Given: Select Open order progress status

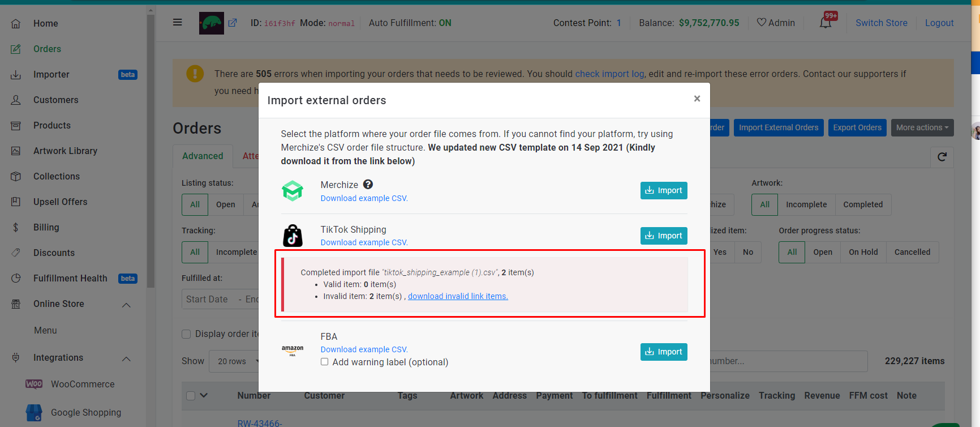Looking at the screenshot, I should click(x=823, y=252).
